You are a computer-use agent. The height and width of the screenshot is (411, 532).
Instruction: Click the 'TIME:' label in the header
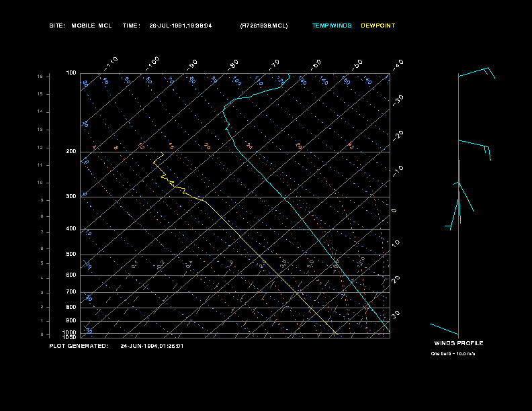tap(132, 26)
